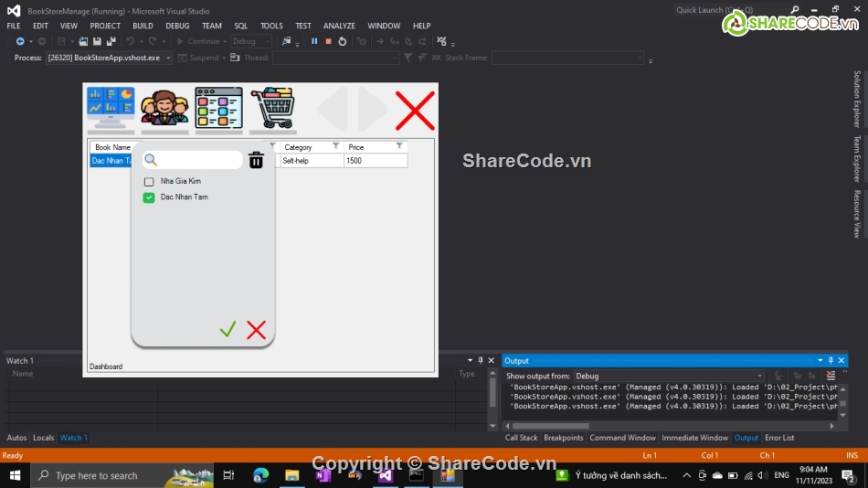The width and height of the screenshot is (868, 488).
Task: Click the Output horizontal scrollbar thumb
Action: click(550, 426)
